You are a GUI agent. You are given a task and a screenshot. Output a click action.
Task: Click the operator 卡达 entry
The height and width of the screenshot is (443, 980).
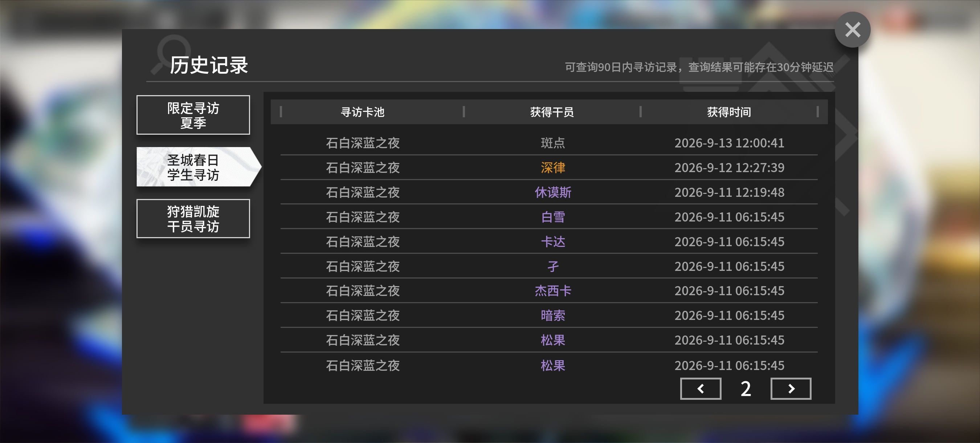[553, 242]
